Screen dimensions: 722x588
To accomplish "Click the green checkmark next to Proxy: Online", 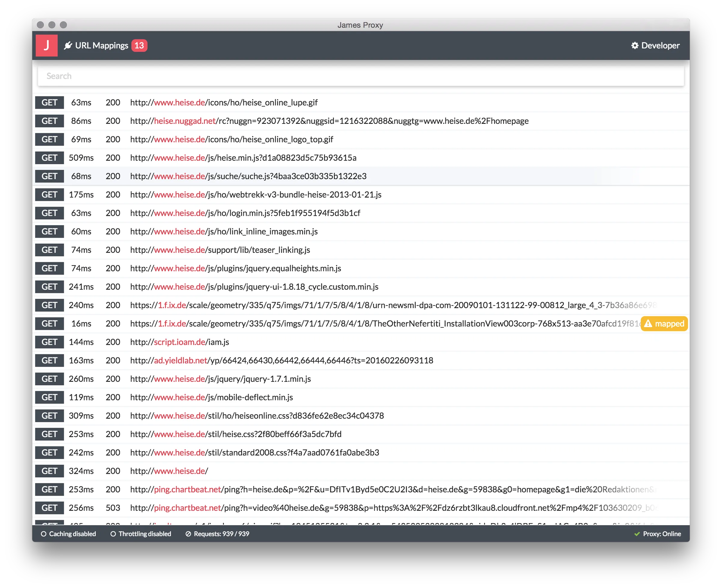I will point(637,534).
